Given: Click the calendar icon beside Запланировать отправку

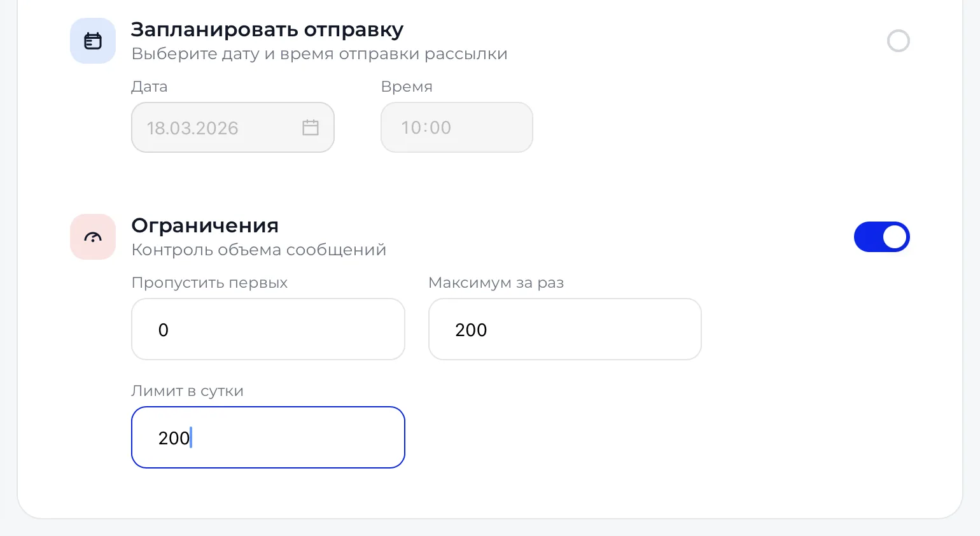Looking at the screenshot, I should (x=93, y=41).
